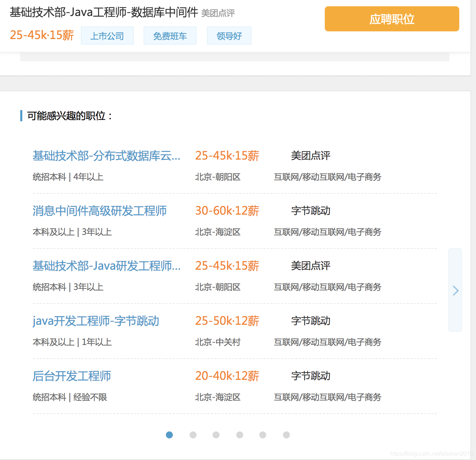This screenshot has height=460, width=476.
Task: Open job java开发工程师-字节跳动
Action: (x=96, y=321)
